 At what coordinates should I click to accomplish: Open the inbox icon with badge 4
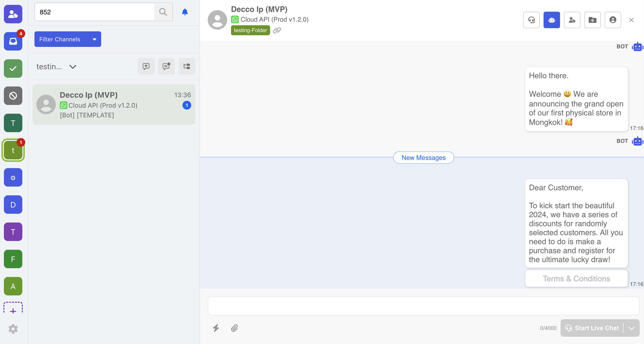point(13,41)
